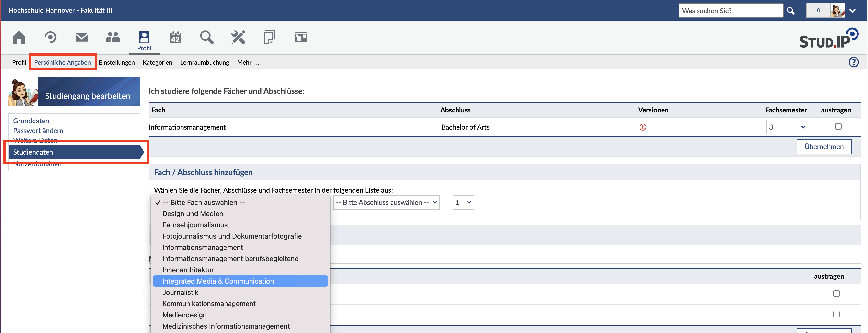Screen dimensions: 868x333
Task: Open the Bitte Abschluss auswählen dropdown
Action: 386,203
